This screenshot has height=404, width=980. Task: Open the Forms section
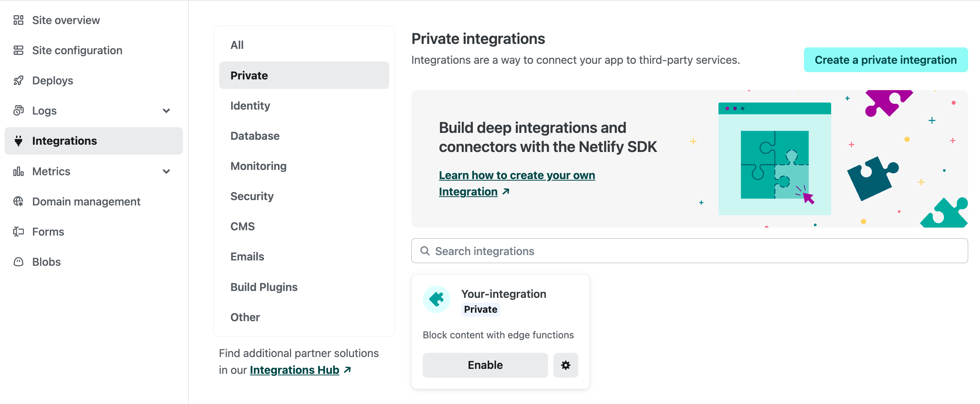click(48, 231)
